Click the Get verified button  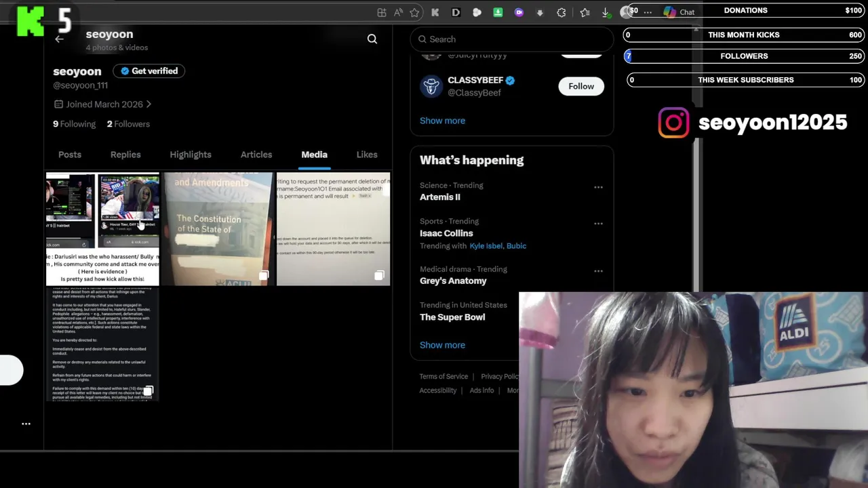point(149,71)
